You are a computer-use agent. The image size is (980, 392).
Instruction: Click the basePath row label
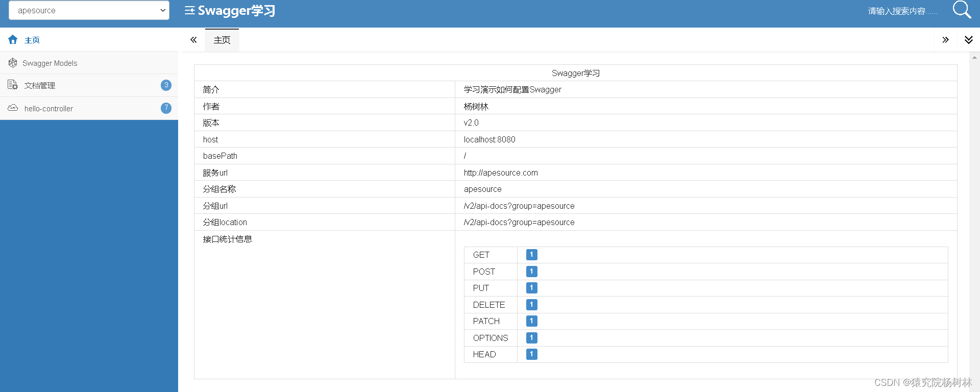click(220, 156)
